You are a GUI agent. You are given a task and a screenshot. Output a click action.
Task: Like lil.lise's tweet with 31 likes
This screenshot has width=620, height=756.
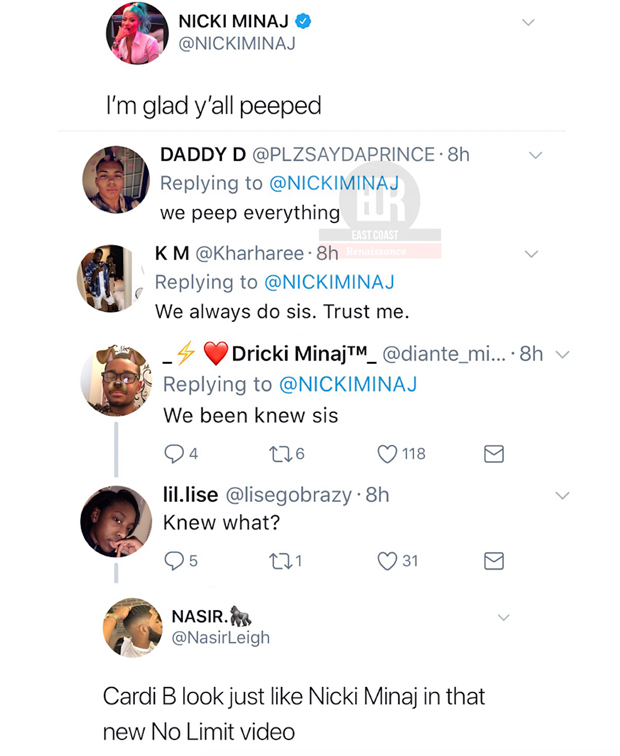pyautogui.click(x=387, y=561)
